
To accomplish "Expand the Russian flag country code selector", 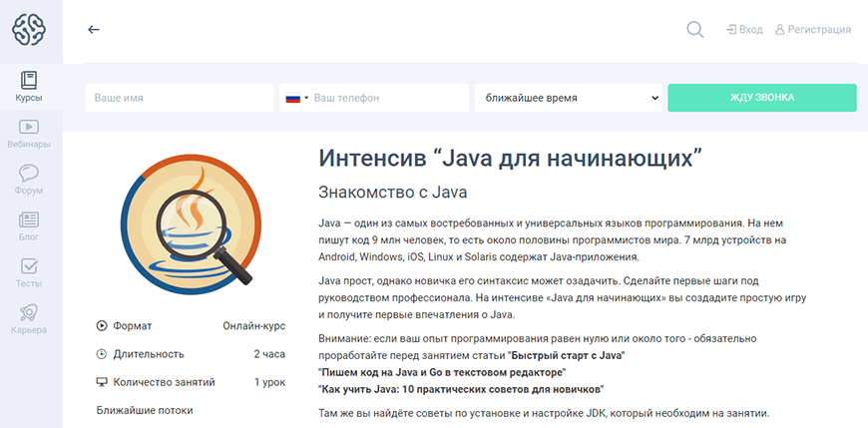I will (296, 98).
